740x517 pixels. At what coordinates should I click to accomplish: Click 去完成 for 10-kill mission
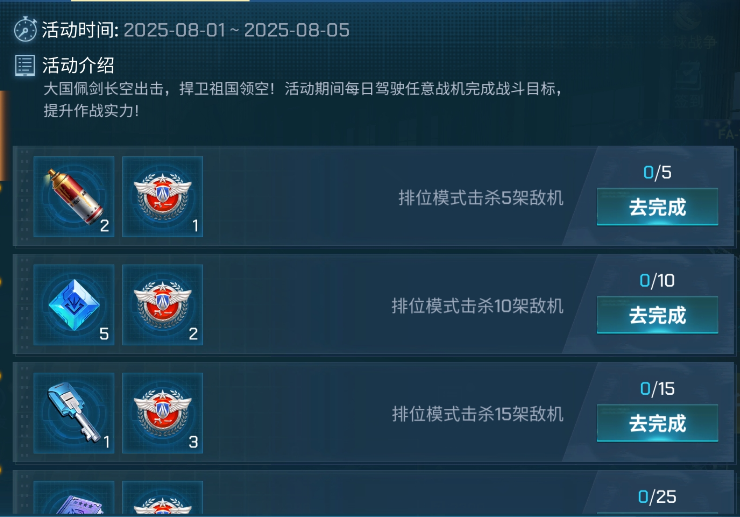click(657, 315)
